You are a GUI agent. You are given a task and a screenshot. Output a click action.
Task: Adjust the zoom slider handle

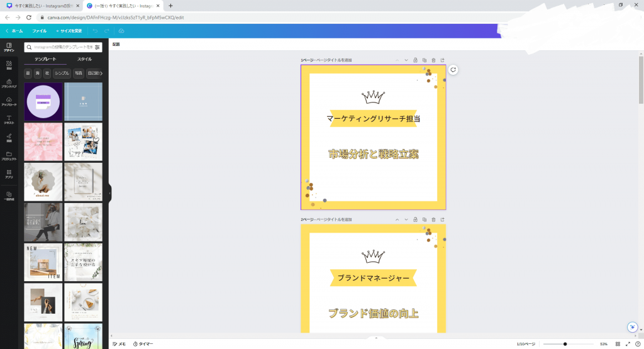pyautogui.click(x=565, y=344)
